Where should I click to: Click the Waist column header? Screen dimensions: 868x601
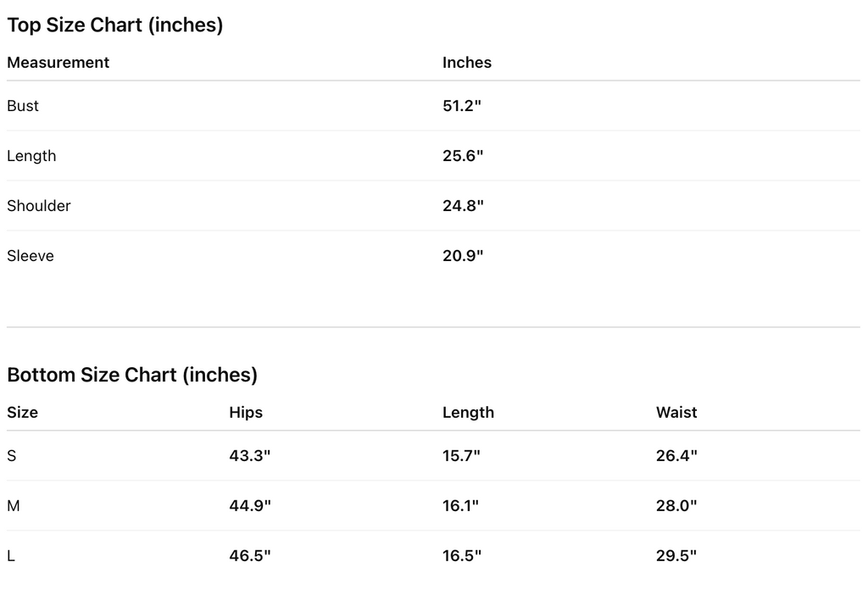point(676,413)
